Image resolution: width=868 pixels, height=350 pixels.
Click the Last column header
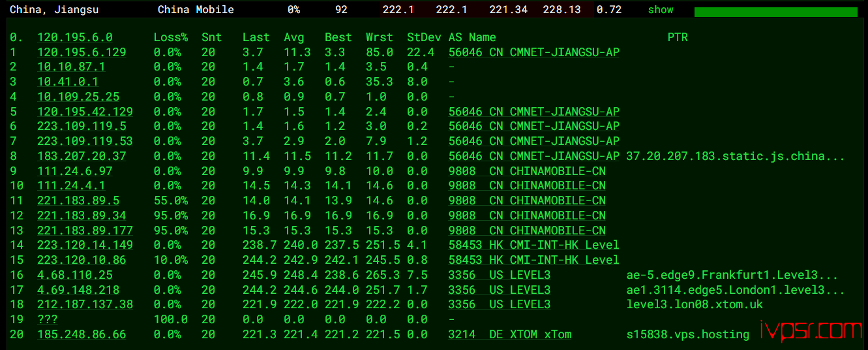pos(256,37)
